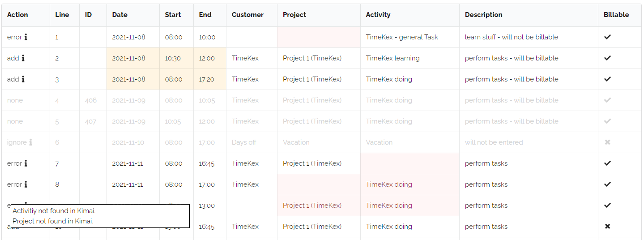
Task: Click the ID 406 cell
Action: (x=93, y=100)
